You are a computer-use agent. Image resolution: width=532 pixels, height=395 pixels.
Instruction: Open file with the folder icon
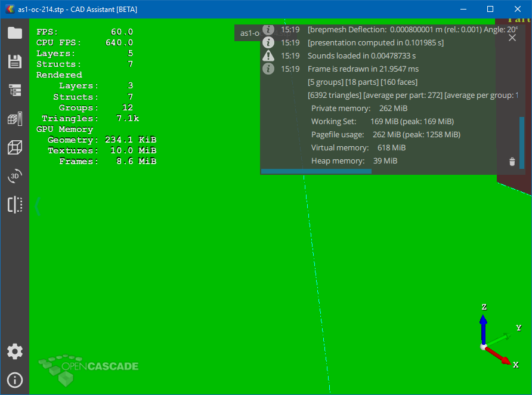[15, 33]
